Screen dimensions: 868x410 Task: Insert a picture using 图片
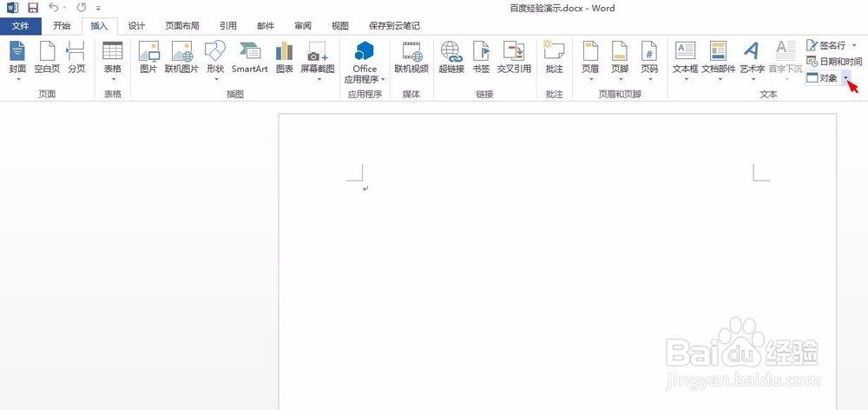(x=149, y=57)
